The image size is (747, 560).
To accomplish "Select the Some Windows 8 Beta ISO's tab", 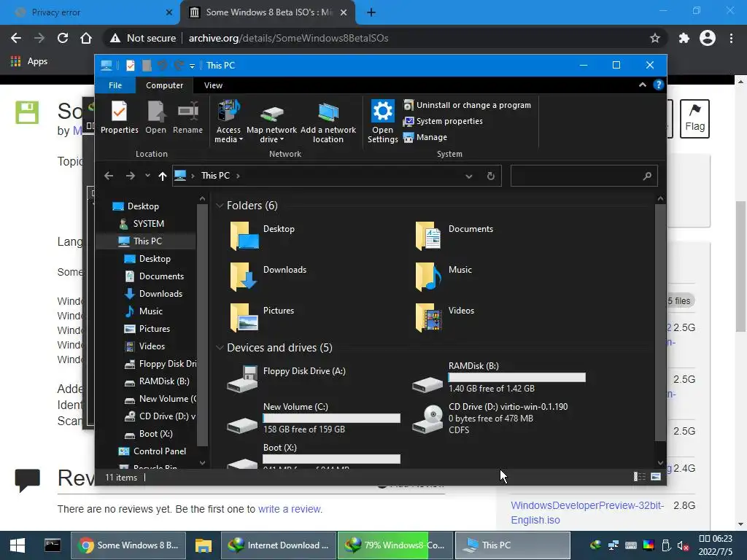I will (268, 12).
